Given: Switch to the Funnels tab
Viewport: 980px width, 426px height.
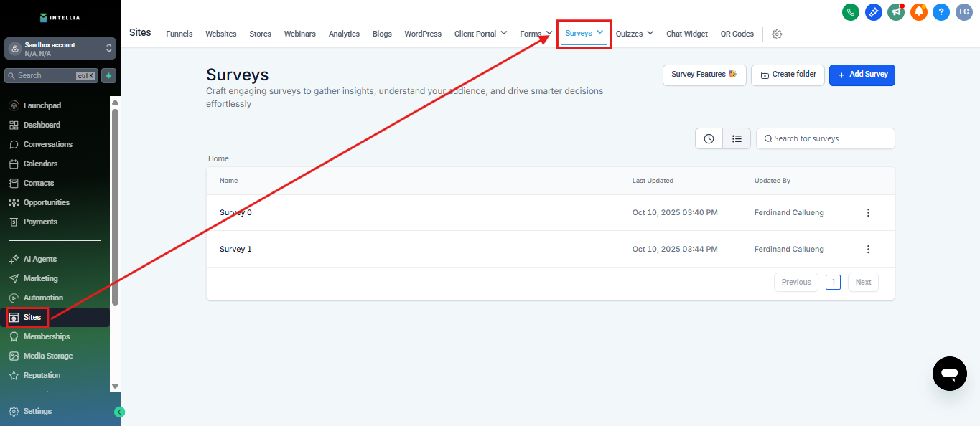Looking at the screenshot, I should tap(179, 34).
